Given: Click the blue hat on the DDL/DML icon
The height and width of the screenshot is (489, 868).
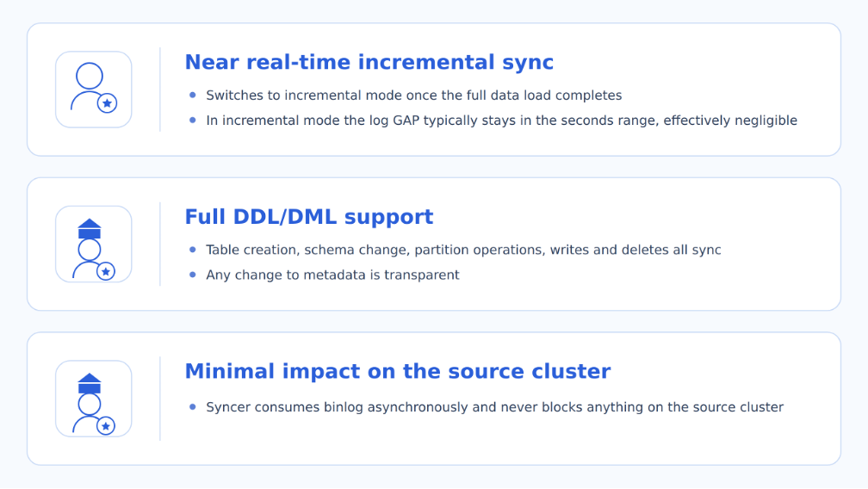Looking at the screenshot, I should pyautogui.click(x=90, y=229).
